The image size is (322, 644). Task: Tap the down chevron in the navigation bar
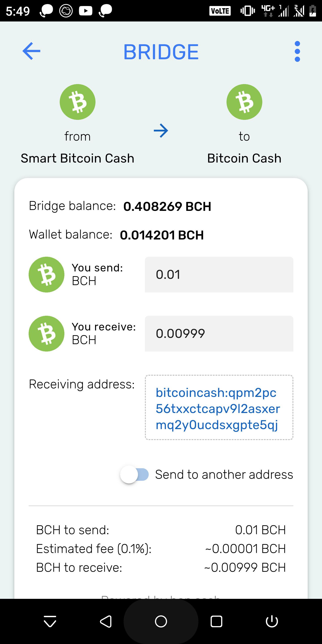tap(50, 621)
